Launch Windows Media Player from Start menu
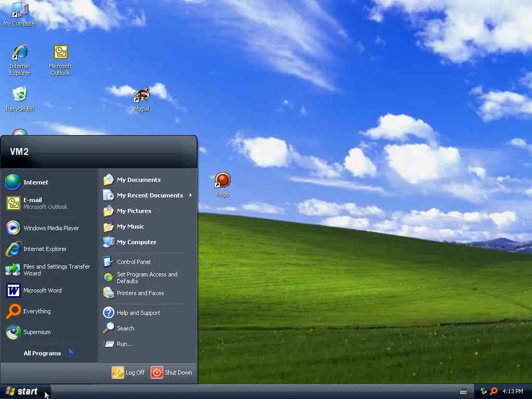532x399 pixels. [49, 228]
